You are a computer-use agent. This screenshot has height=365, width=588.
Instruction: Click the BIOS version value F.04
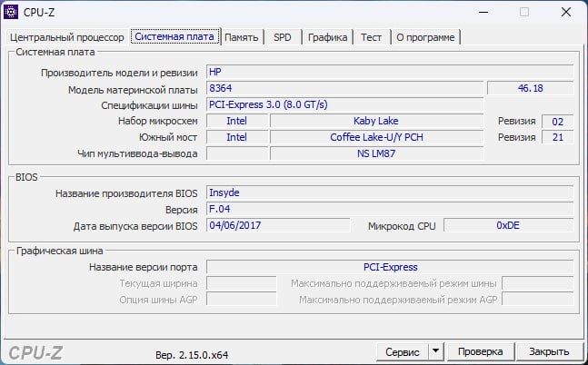click(390, 209)
